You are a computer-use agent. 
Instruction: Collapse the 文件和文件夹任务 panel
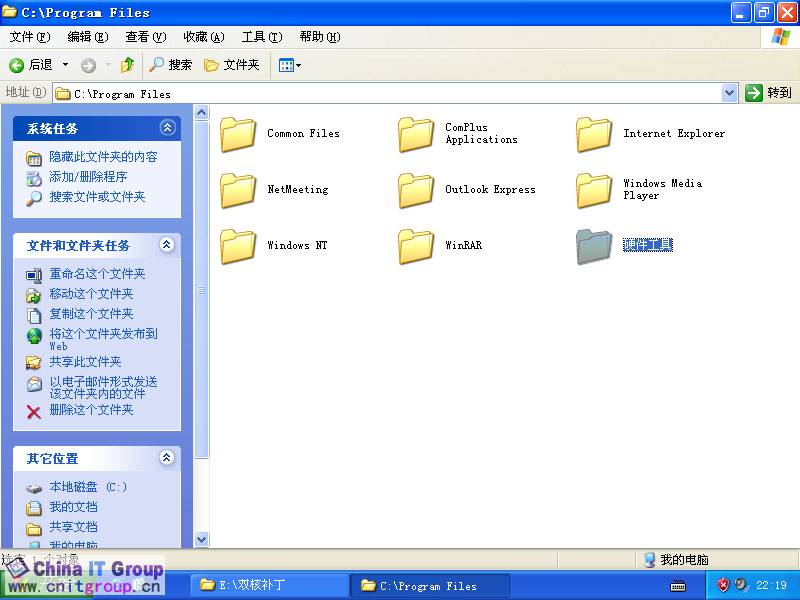tap(167, 244)
